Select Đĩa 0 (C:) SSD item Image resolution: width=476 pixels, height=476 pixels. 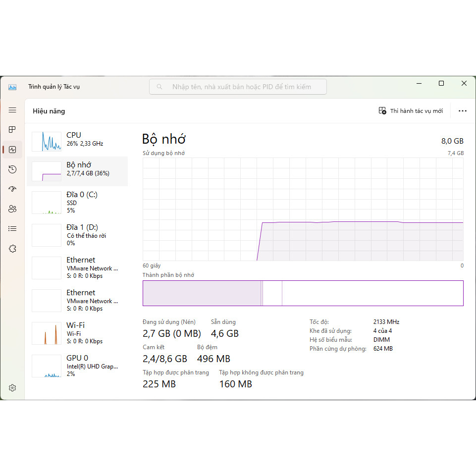[77, 202]
